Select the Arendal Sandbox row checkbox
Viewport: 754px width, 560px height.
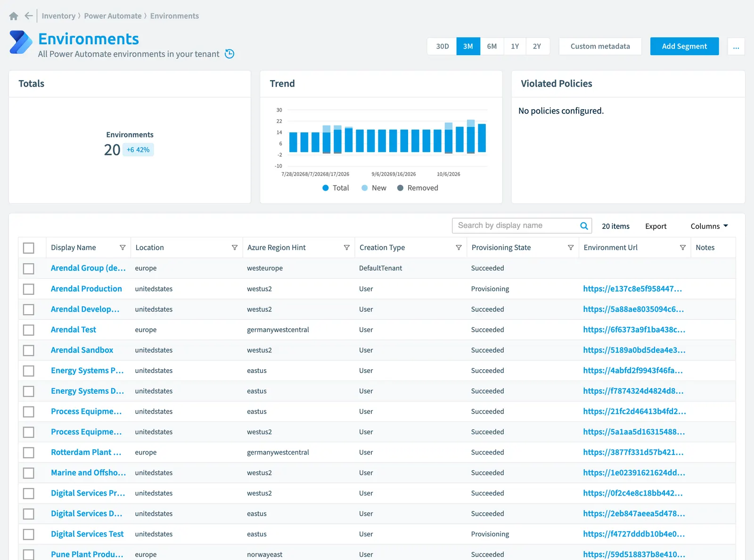29,350
